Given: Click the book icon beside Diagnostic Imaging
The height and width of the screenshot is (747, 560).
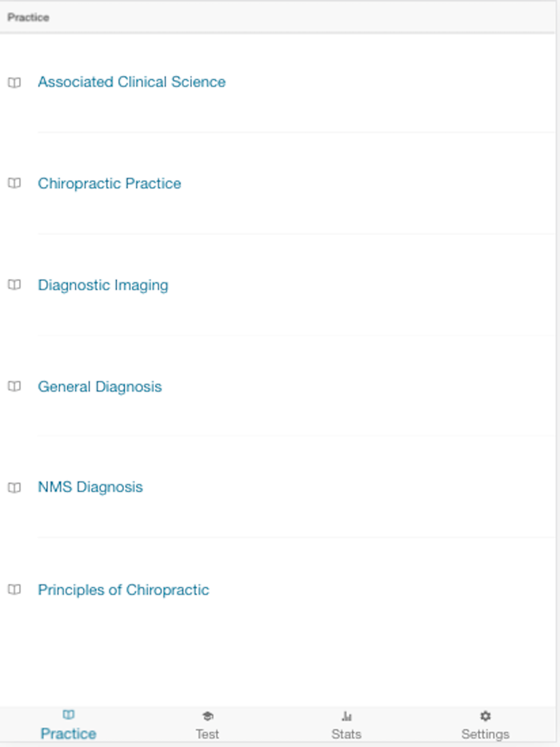Looking at the screenshot, I should [x=14, y=285].
